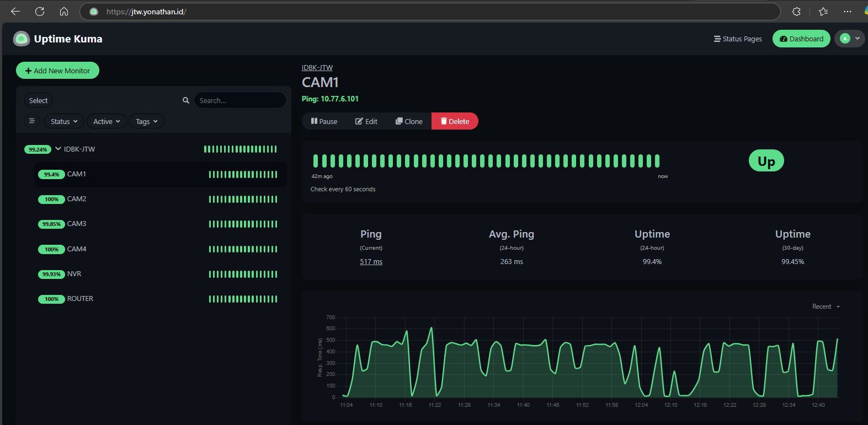Image resolution: width=868 pixels, height=425 pixels.
Task: Click the ROUTER heartbeat bar strip
Action: [243, 299]
